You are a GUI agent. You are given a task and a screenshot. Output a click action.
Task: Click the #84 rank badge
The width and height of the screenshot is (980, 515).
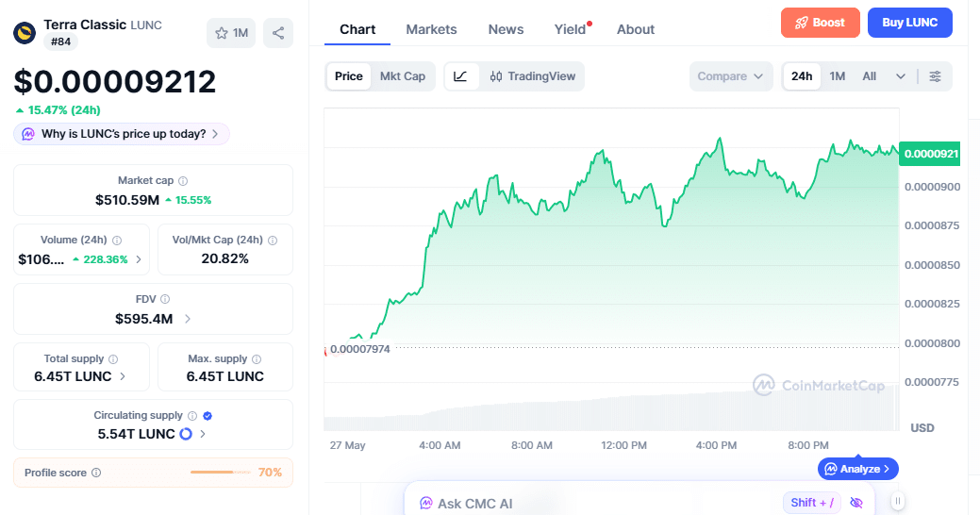60,42
